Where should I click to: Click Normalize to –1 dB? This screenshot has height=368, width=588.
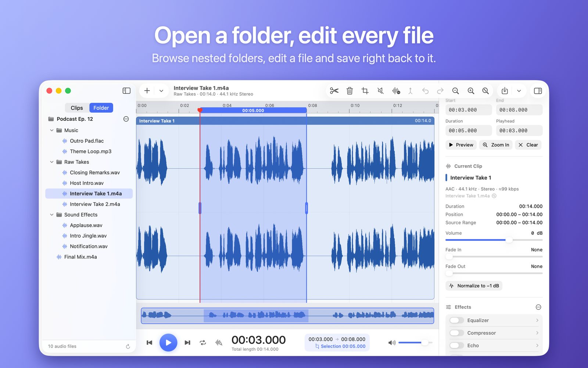pos(474,286)
